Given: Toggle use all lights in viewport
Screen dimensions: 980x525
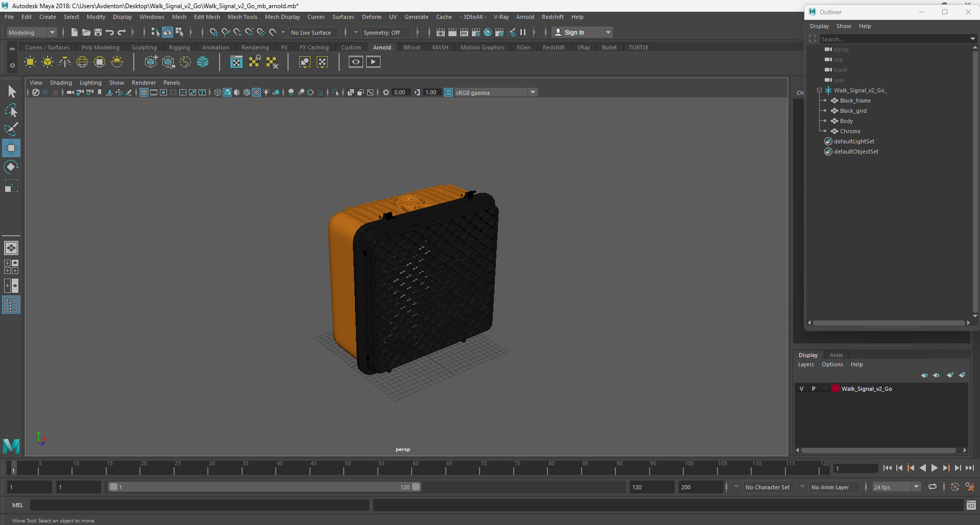Looking at the screenshot, I should coord(267,92).
